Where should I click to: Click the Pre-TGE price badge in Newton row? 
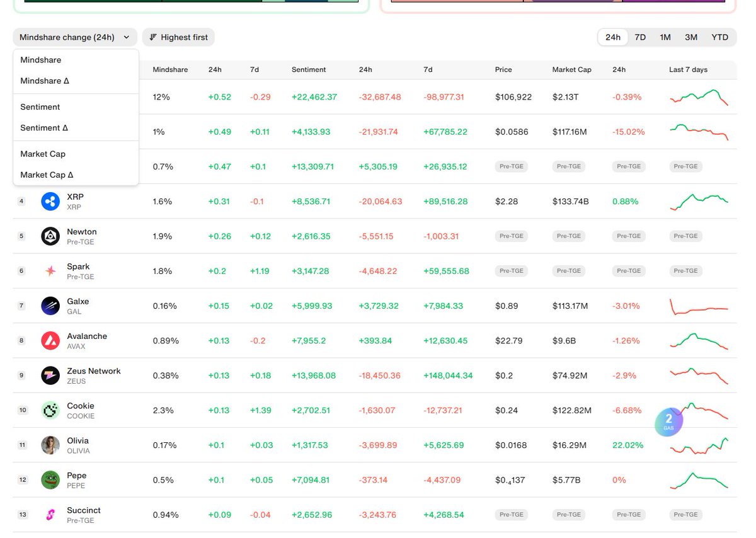[x=511, y=236]
